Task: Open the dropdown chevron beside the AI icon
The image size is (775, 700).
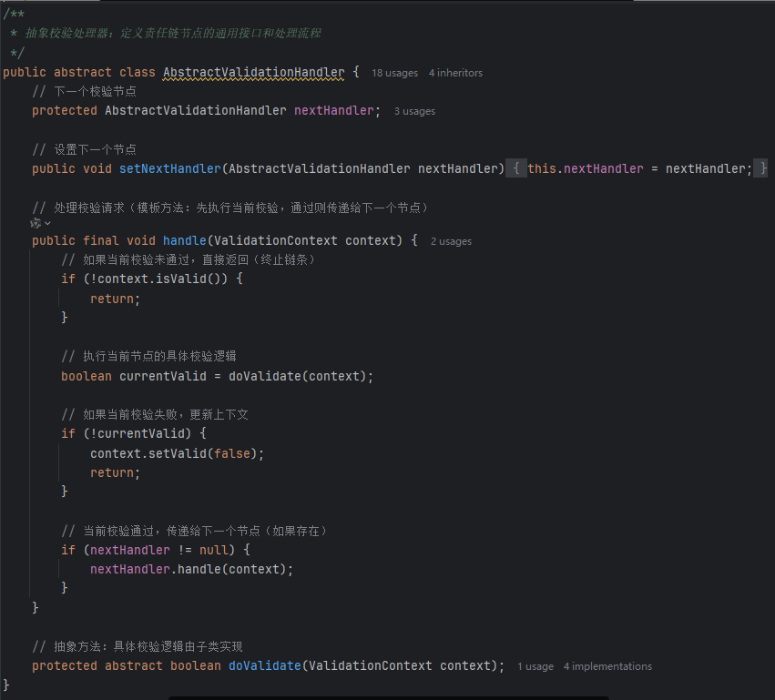Action: (x=47, y=223)
